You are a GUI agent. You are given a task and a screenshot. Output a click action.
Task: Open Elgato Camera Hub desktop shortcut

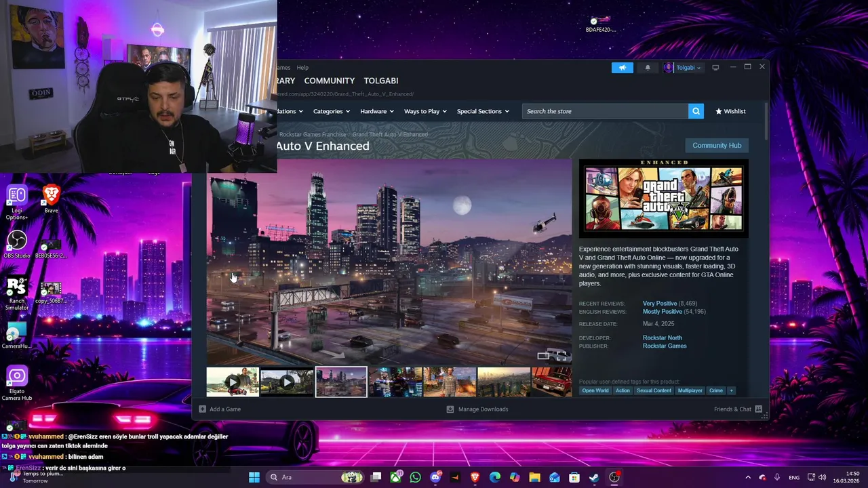[x=17, y=384]
